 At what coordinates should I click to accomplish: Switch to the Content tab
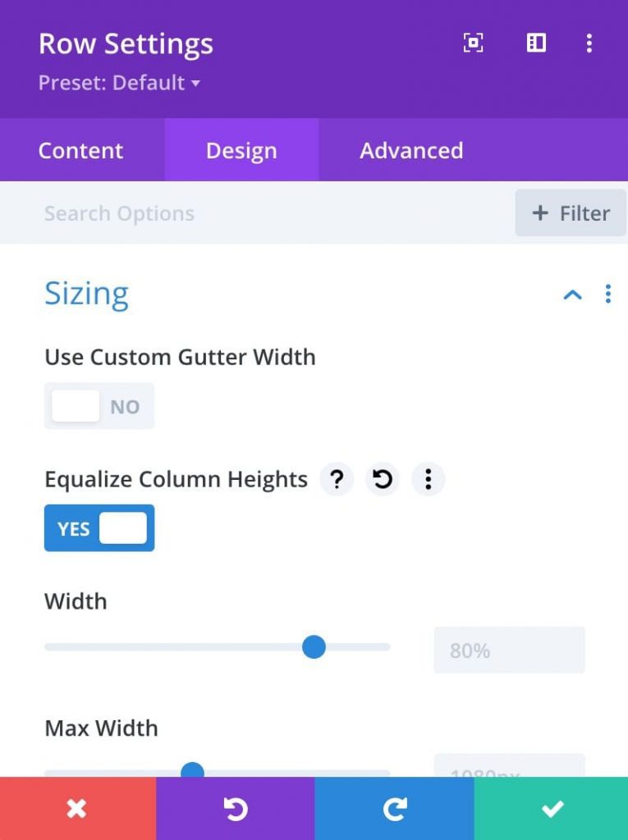click(x=80, y=150)
